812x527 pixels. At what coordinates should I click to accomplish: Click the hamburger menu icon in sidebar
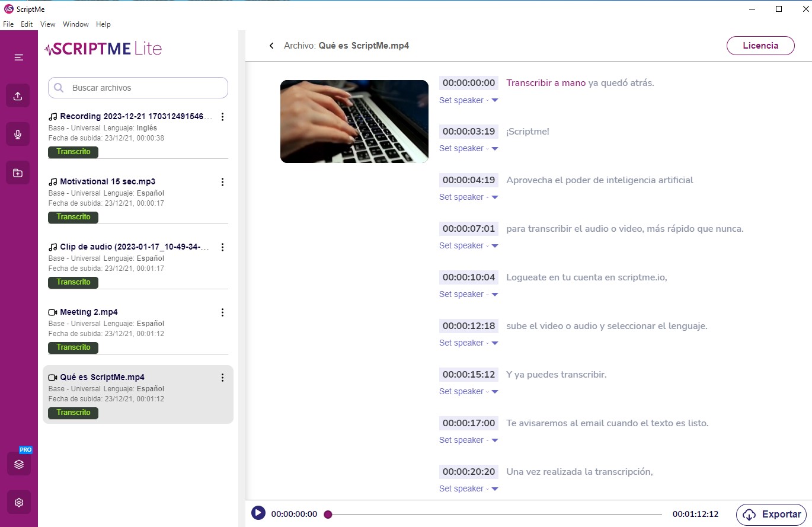pos(18,58)
